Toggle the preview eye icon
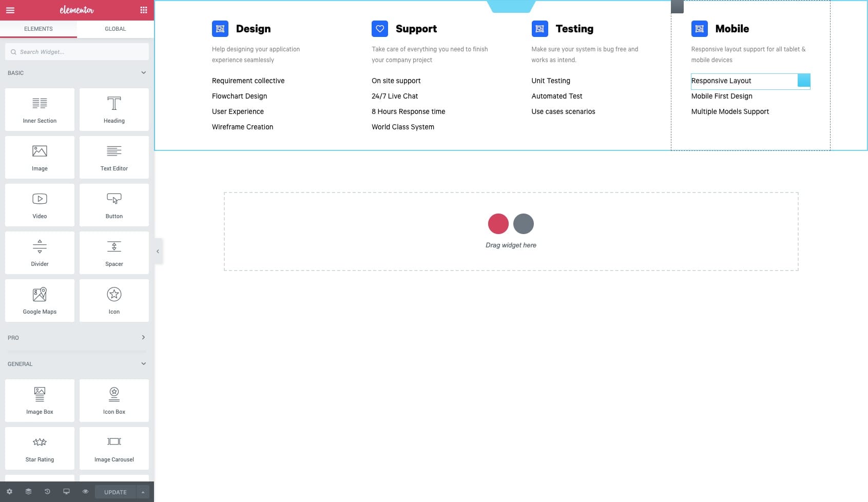This screenshot has width=868, height=502. 85,491
